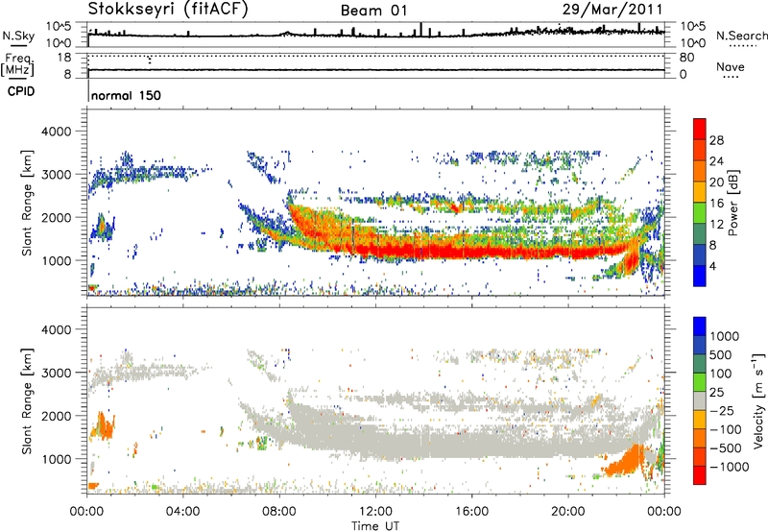Image resolution: width=768 pixels, height=532 pixels.
Task: Select the "N.Sky" legend label
Action: [x=18, y=36]
